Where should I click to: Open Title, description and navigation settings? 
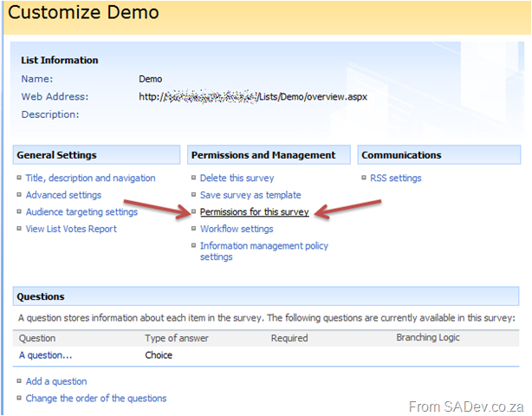click(x=90, y=179)
